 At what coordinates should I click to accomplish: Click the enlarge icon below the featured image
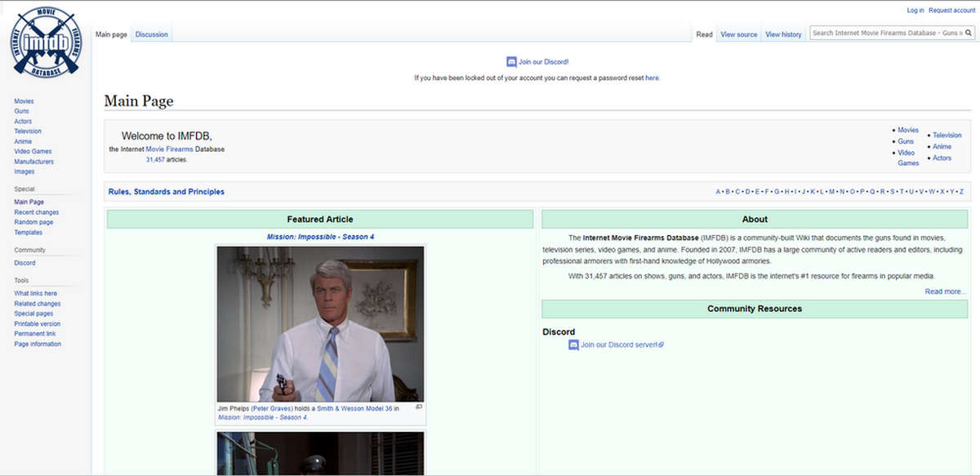[419, 407]
